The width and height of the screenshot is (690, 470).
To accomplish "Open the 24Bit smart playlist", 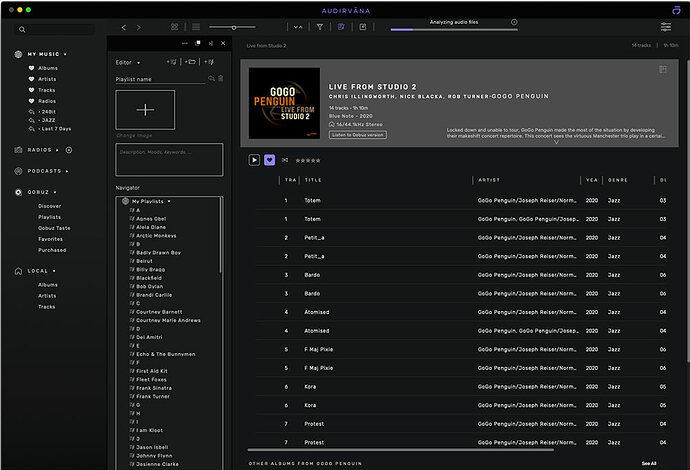I will coord(47,112).
